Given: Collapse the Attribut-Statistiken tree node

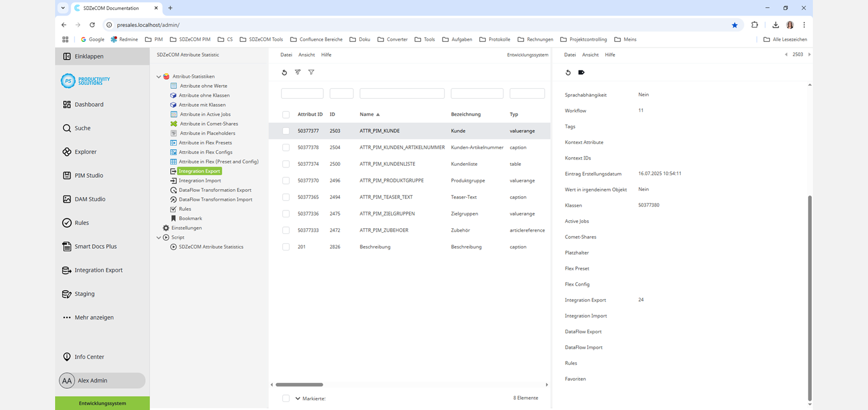Looking at the screenshot, I should point(158,76).
